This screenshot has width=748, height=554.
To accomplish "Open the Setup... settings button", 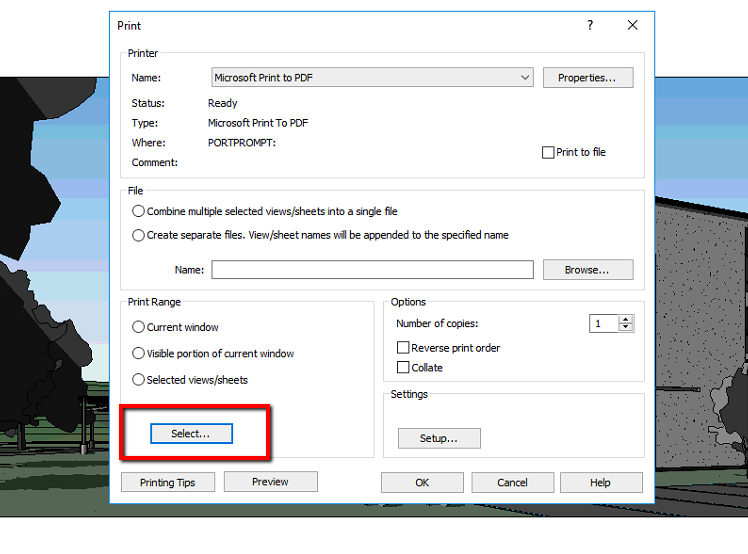I will 439,438.
